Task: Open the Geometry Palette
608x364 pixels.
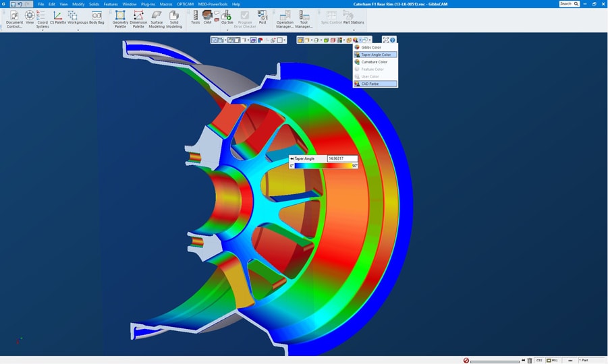Action: coord(120,18)
